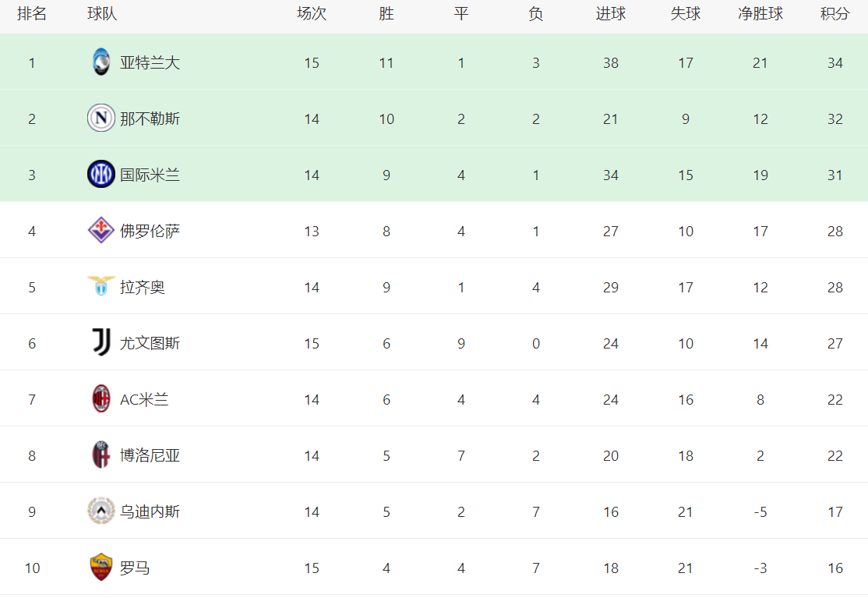Click the Atalanta club crest icon
868x598 pixels.
pyautogui.click(x=101, y=62)
